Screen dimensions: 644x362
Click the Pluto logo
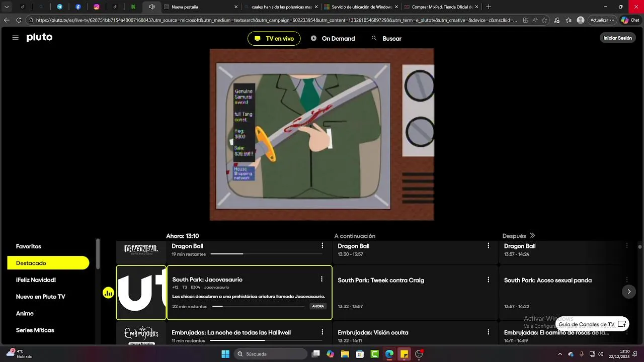click(39, 38)
